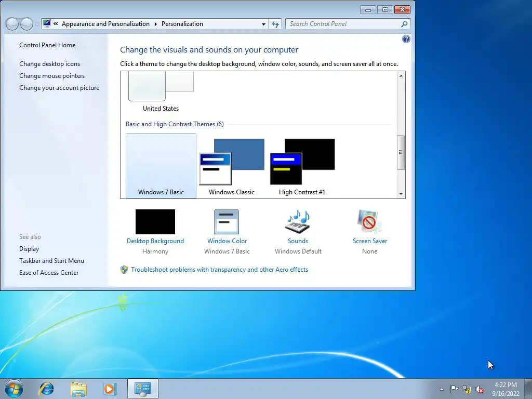Viewport: 532px width, 399px height.
Task: Open Windows Explorer folder taskbar icon
Action: (78, 389)
